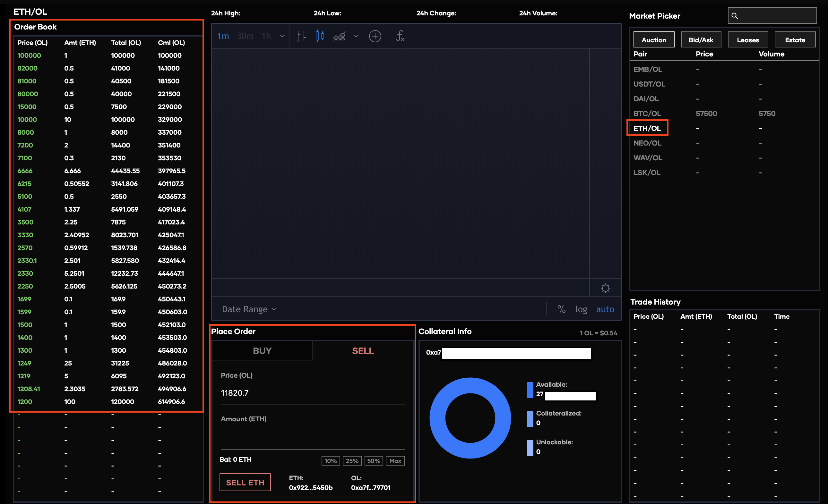
Task: Click the Compare or add symbol icon
Action: click(375, 36)
